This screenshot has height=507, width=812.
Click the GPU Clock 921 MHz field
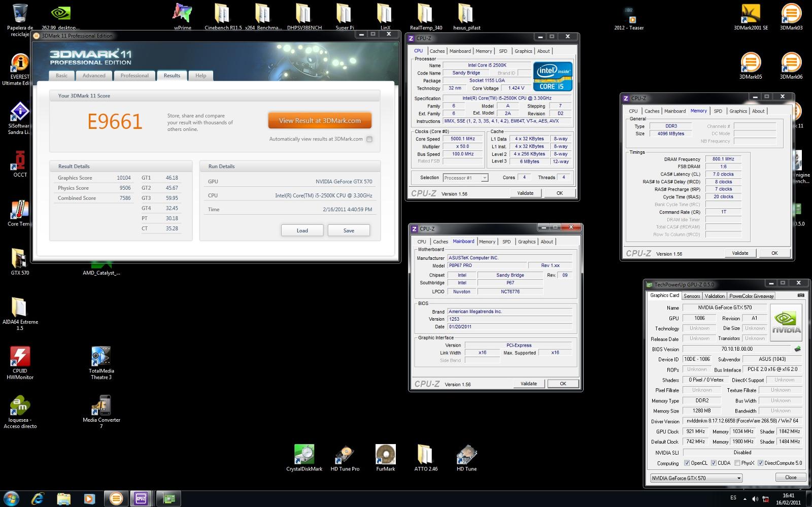pyautogui.click(x=696, y=431)
